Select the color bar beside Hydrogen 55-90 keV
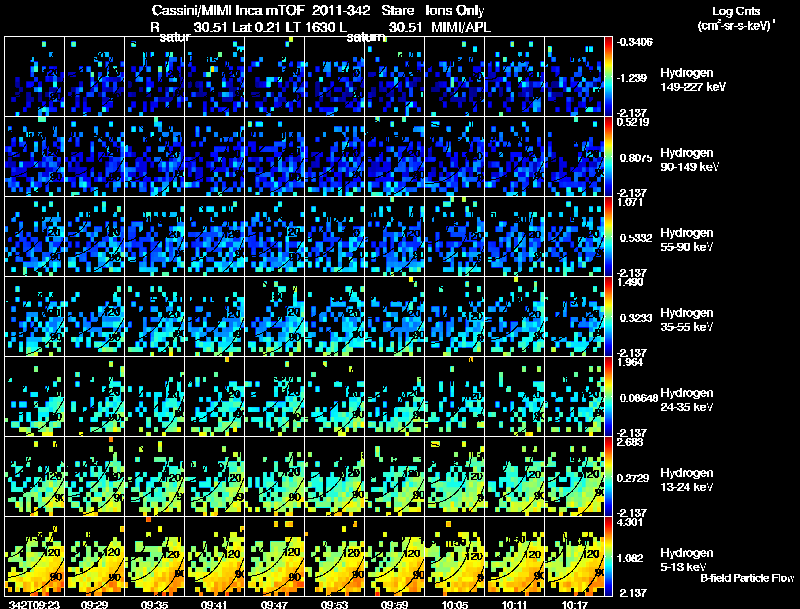The image size is (800, 609). click(608, 237)
